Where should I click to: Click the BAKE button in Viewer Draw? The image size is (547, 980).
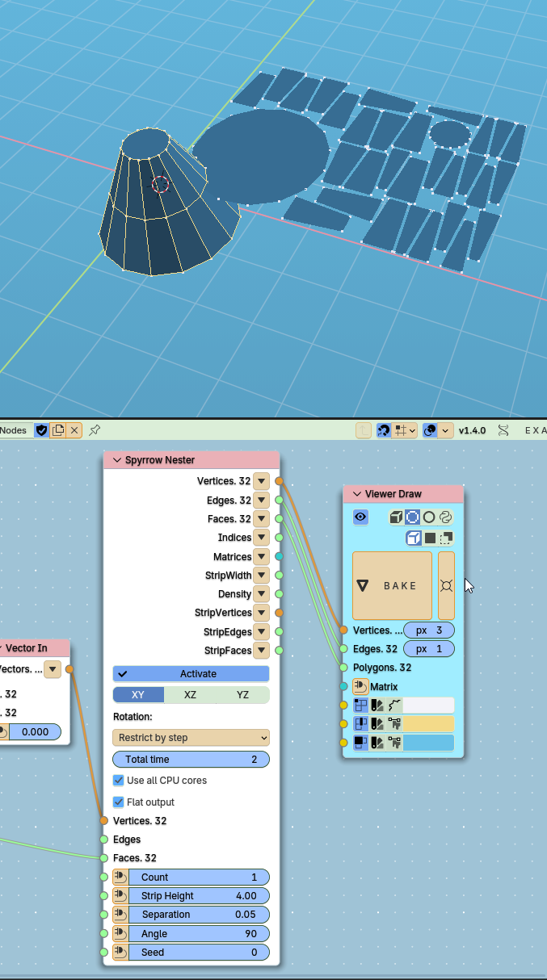pyautogui.click(x=393, y=586)
